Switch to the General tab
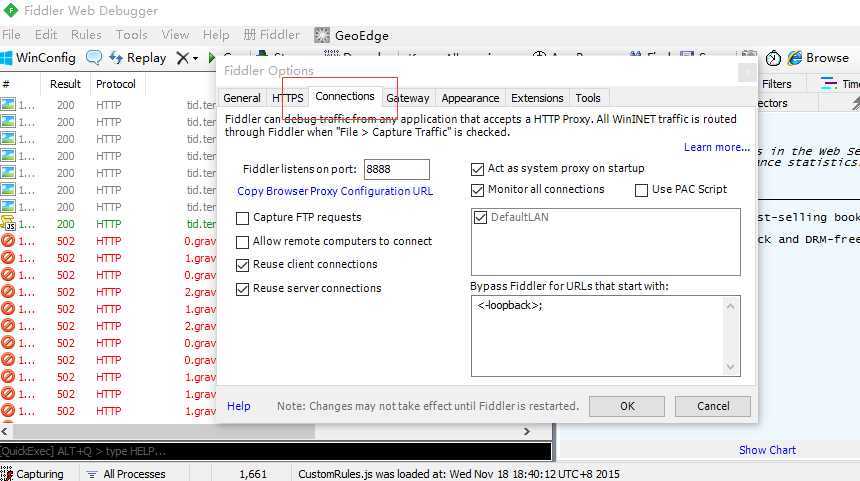Viewport: 860px width, 481px height. 242,98
